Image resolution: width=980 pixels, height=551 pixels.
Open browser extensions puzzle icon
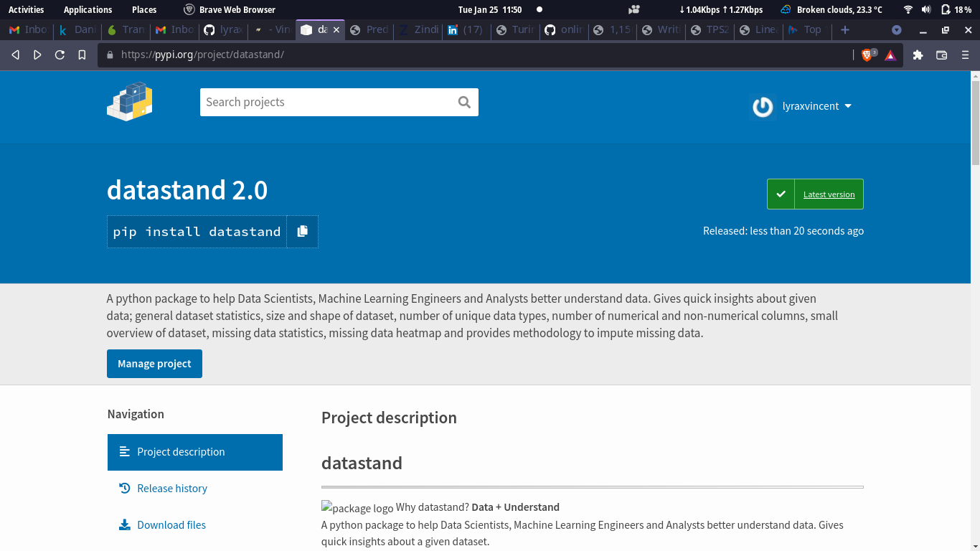click(918, 55)
